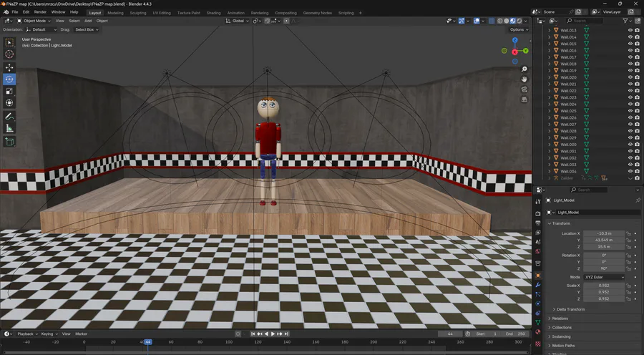Image resolution: width=644 pixels, height=355 pixels.
Task: Switch to Rendered viewport shading
Action: 519,21
